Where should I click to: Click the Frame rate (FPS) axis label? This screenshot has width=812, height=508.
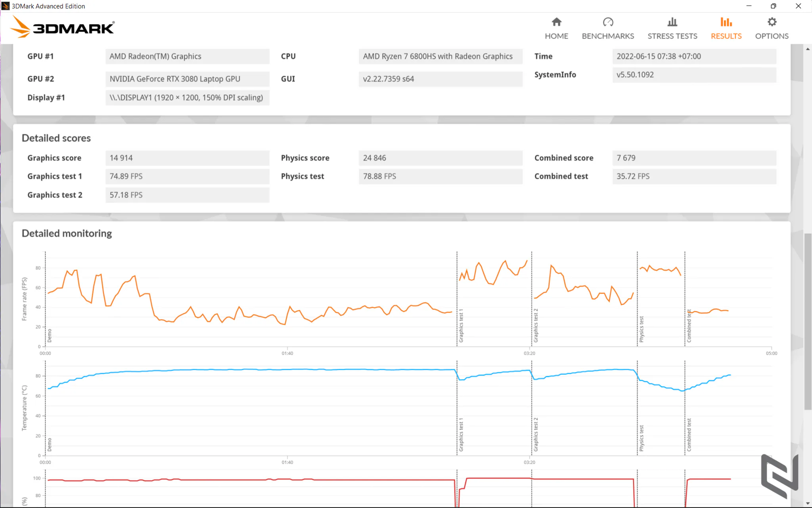click(x=25, y=299)
